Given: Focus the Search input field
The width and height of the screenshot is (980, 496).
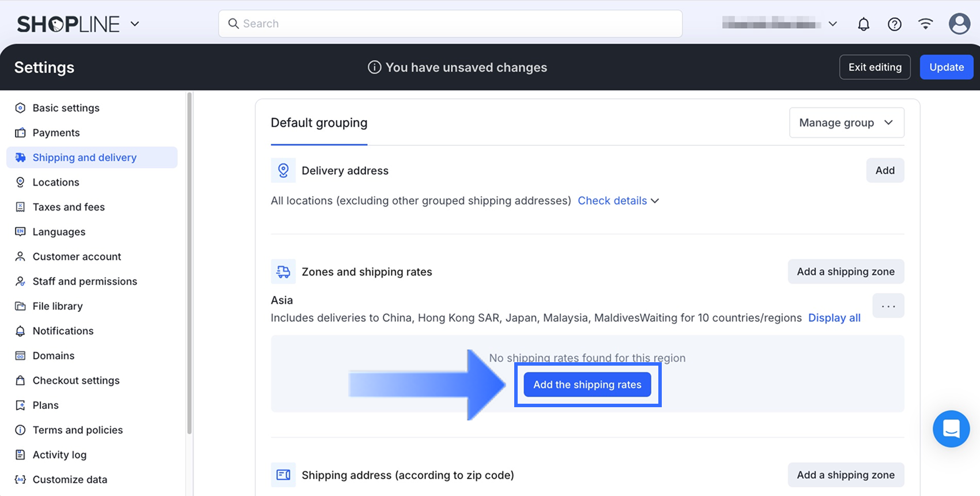Looking at the screenshot, I should pyautogui.click(x=450, y=24).
